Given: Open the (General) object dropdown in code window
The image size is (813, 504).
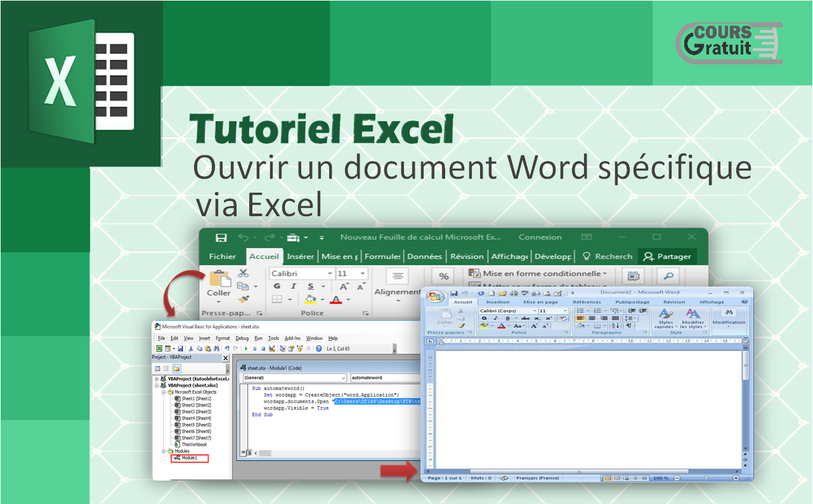Looking at the screenshot, I should [343, 378].
